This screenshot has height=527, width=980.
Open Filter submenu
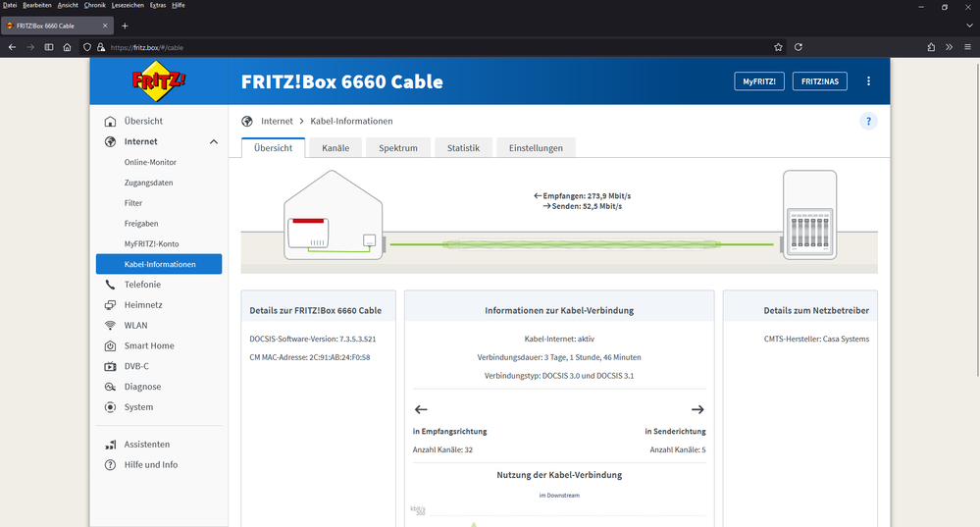tap(133, 203)
